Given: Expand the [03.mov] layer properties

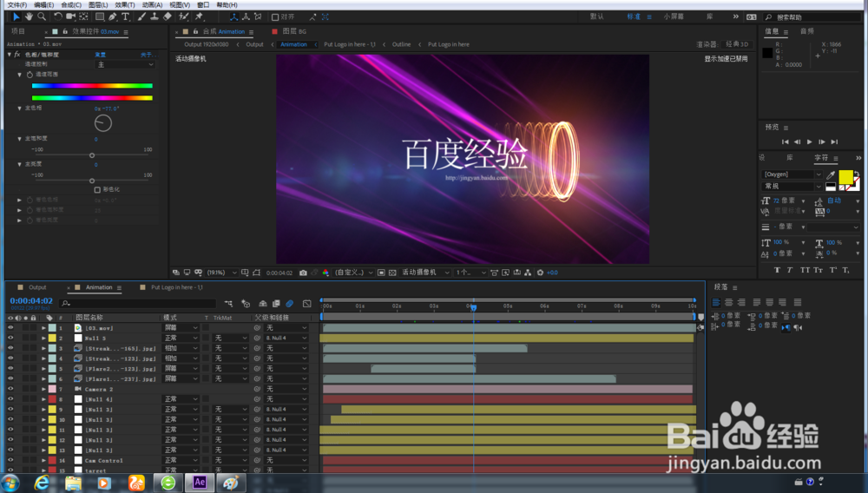Looking at the screenshot, I should (x=43, y=328).
